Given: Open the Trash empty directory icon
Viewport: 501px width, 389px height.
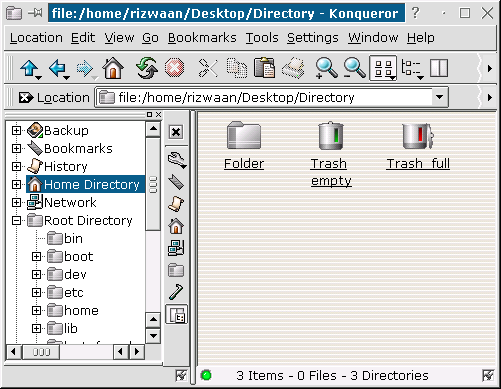Looking at the screenshot, I should click(x=331, y=136).
